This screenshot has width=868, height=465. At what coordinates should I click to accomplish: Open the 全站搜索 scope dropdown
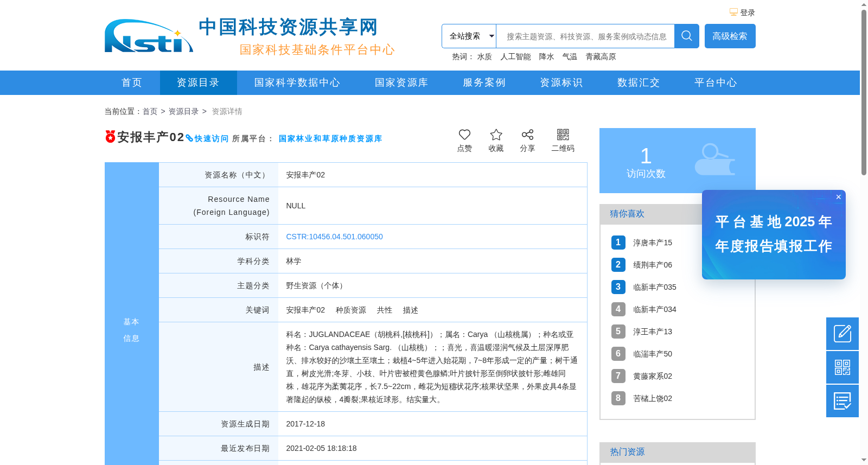point(469,36)
